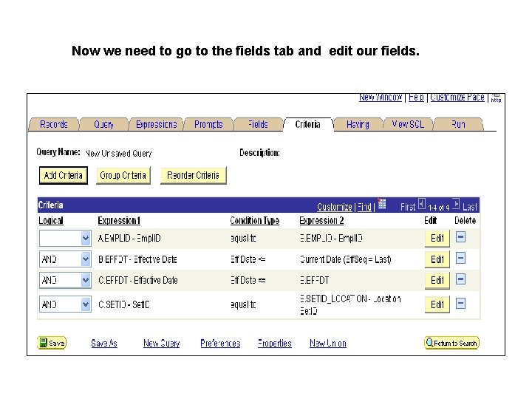Open AND dropdown for C.SETID row
This screenshot has width=532, height=399.
[86, 304]
